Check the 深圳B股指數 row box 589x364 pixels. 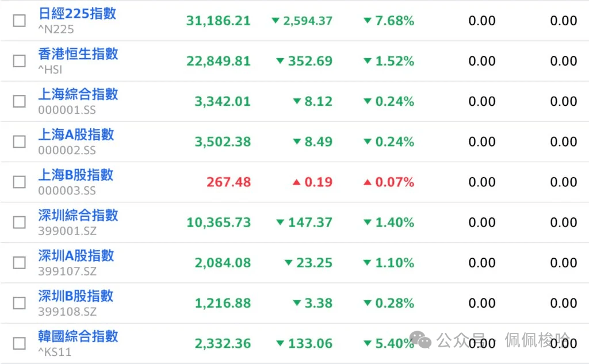(19, 303)
